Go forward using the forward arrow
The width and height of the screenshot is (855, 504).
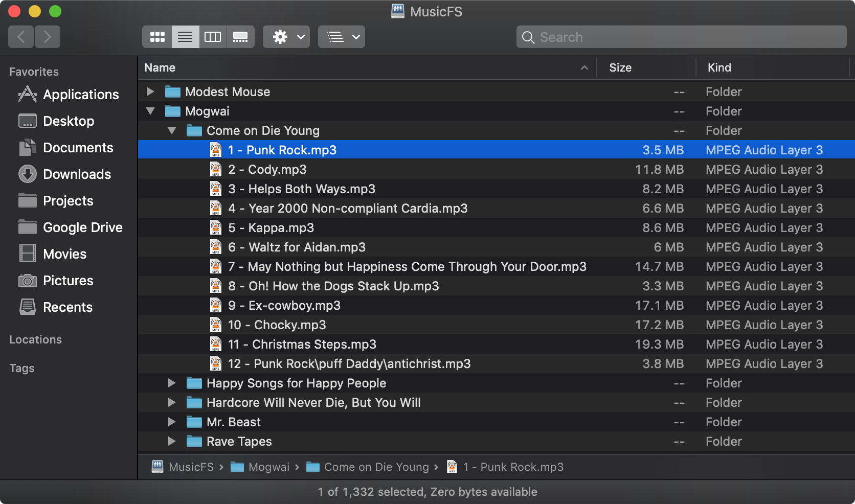[x=48, y=37]
